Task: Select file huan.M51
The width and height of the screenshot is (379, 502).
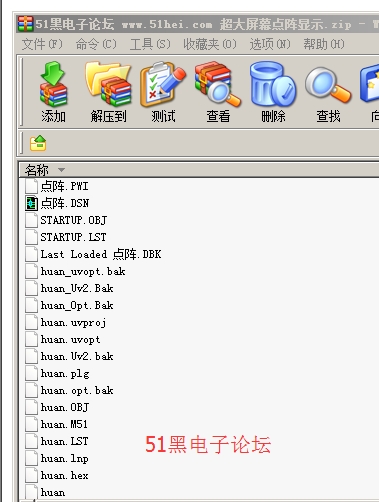Action: pyautogui.click(x=64, y=424)
